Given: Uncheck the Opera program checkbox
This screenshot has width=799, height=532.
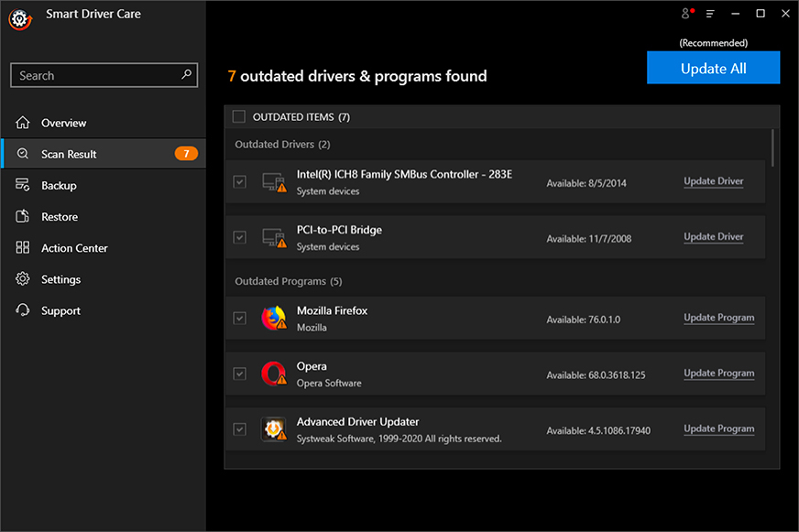Looking at the screenshot, I should [x=239, y=374].
